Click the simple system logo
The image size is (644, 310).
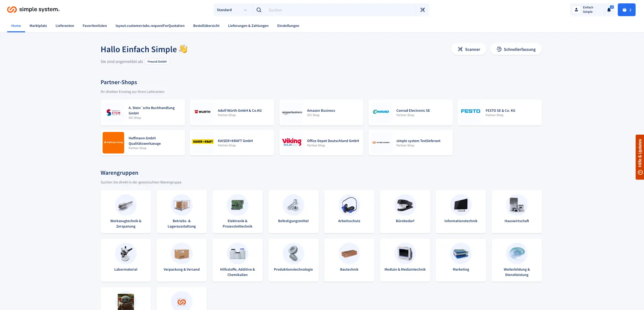[33, 9]
